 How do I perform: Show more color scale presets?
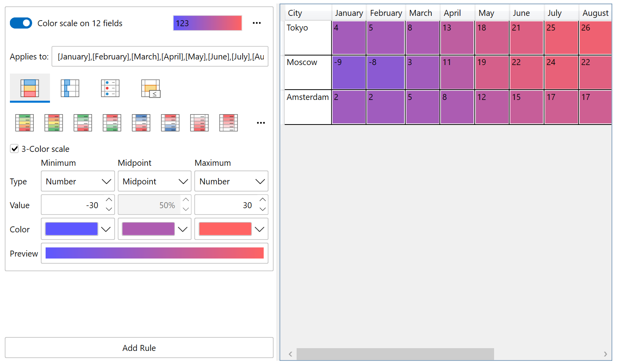point(261,123)
